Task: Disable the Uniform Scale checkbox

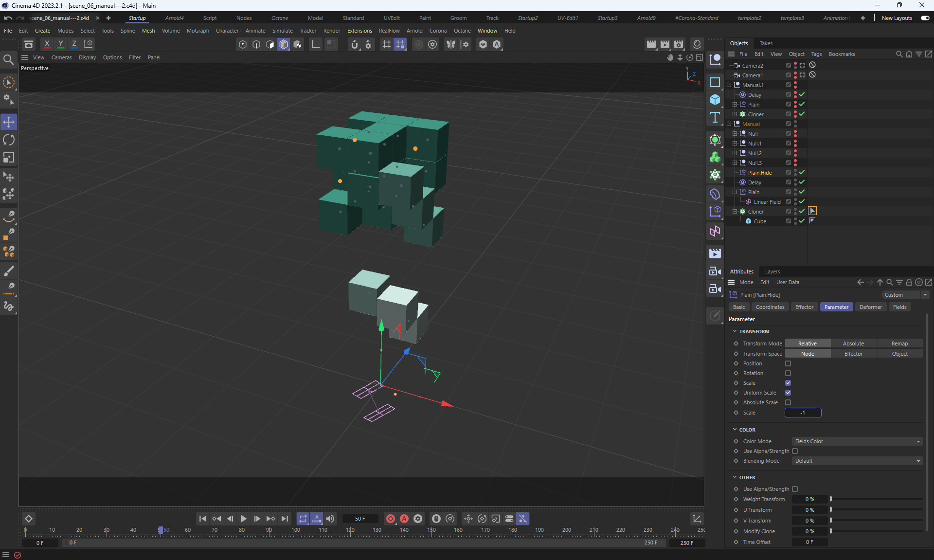Action: pos(788,393)
